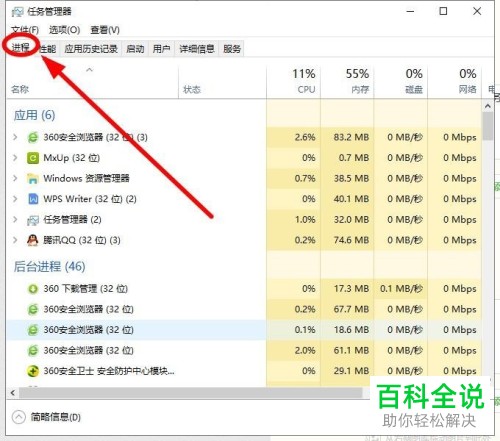
Task: Expand the 腾讯QQ (3) group
Action: (15, 240)
